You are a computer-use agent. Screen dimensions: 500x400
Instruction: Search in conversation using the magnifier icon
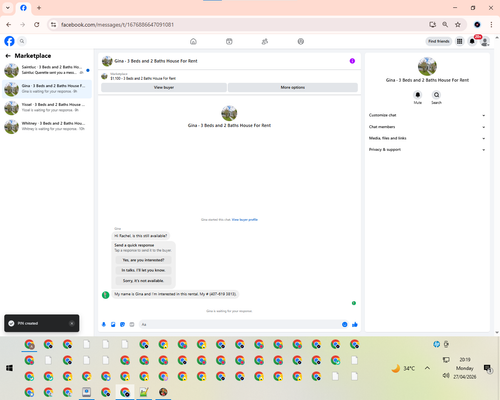click(x=436, y=95)
